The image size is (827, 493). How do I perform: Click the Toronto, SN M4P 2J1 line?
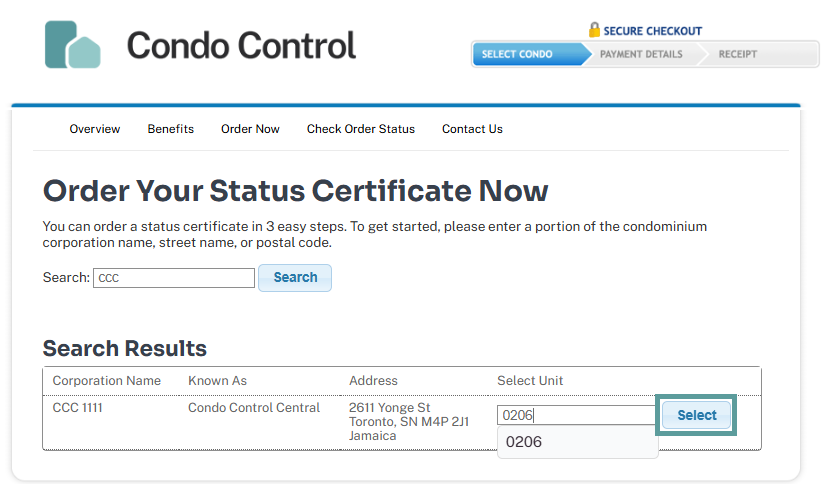pyautogui.click(x=409, y=422)
